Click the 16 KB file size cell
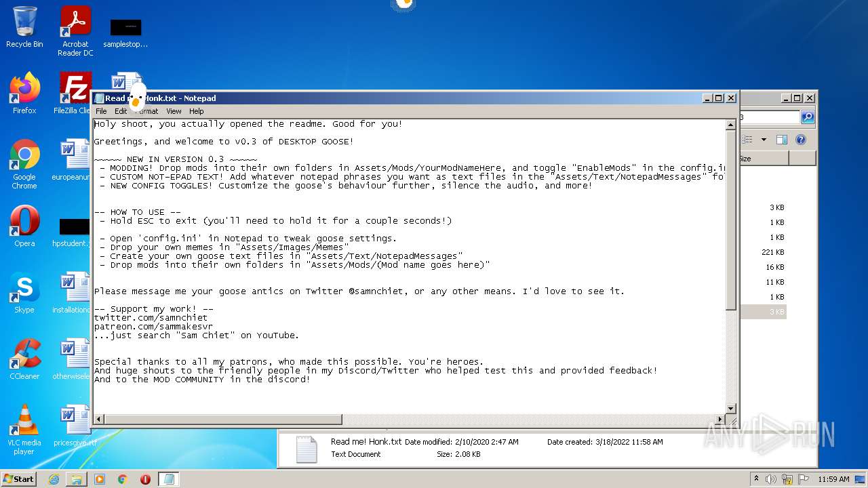The height and width of the screenshot is (488, 868). coord(774,267)
